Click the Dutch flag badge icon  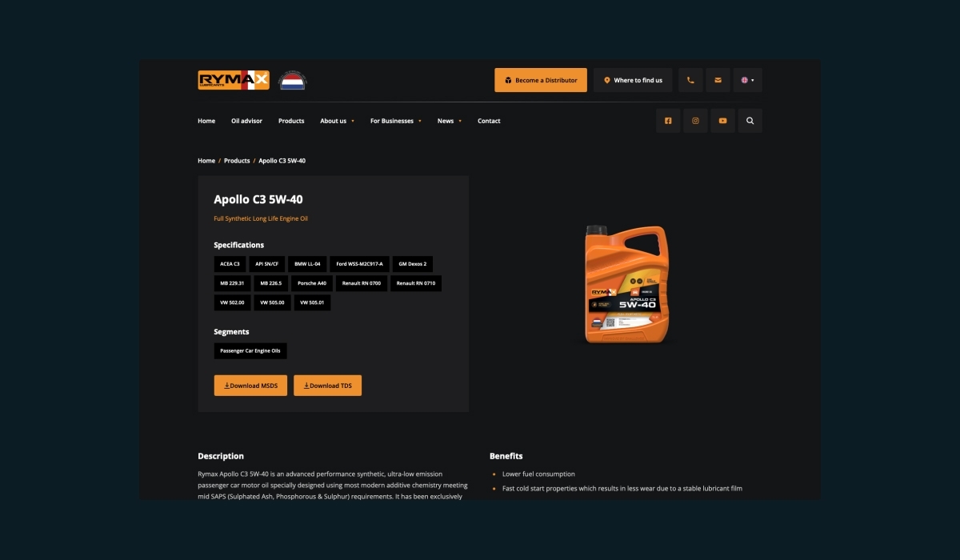(292, 80)
